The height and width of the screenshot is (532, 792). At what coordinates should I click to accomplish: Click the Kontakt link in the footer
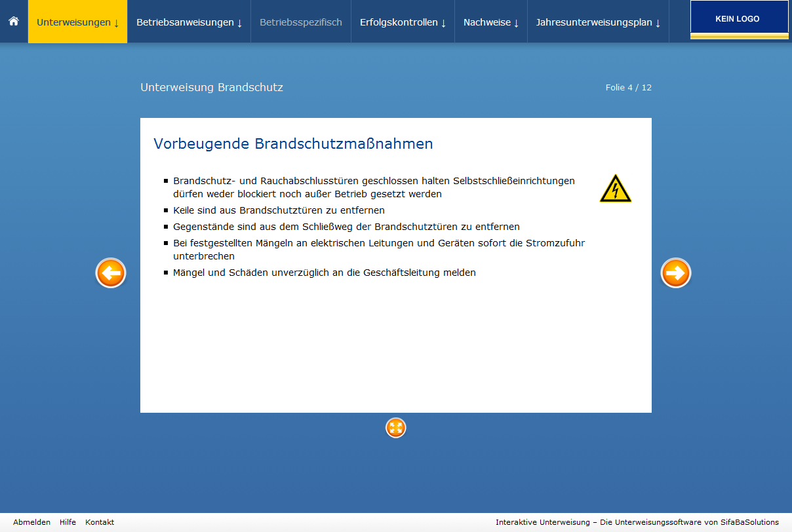(x=99, y=522)
